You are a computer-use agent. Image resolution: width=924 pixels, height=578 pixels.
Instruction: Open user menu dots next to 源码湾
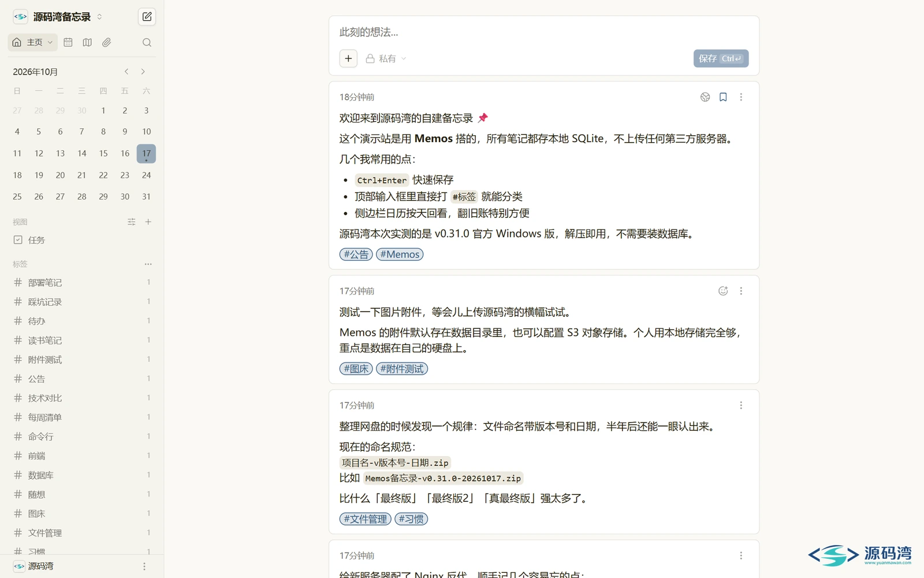pyautogui.click(x=144, y=566)
